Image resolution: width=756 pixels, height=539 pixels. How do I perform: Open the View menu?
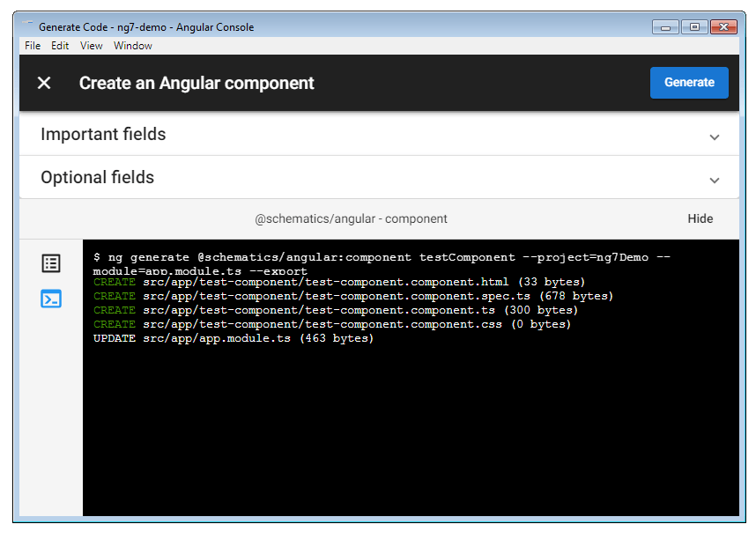click(91, 46)
